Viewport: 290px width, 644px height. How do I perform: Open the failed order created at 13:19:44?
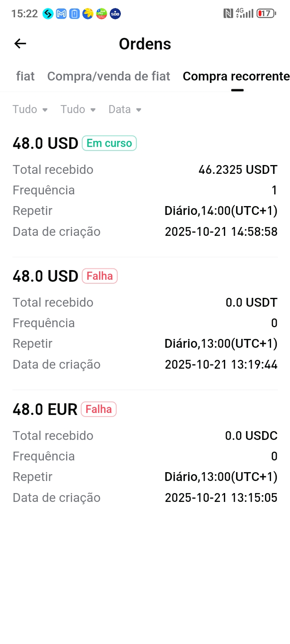(145, 323)
